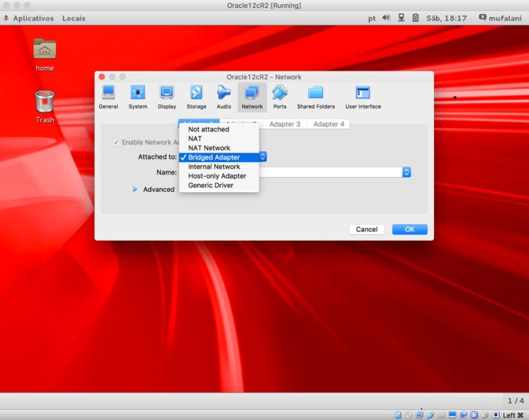Screen dimensions: 529x420
Task: Open the Storage settings icon
Action: pos(196,97)
